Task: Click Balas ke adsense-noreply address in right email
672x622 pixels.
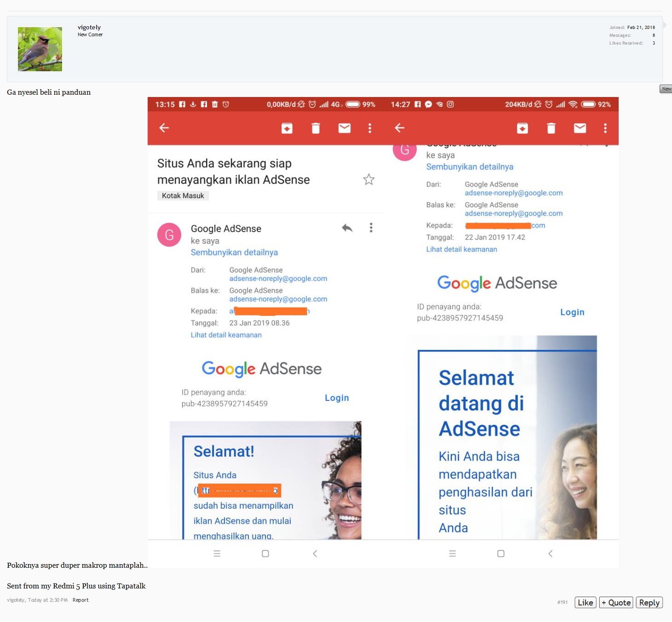Action: point(514,214)
